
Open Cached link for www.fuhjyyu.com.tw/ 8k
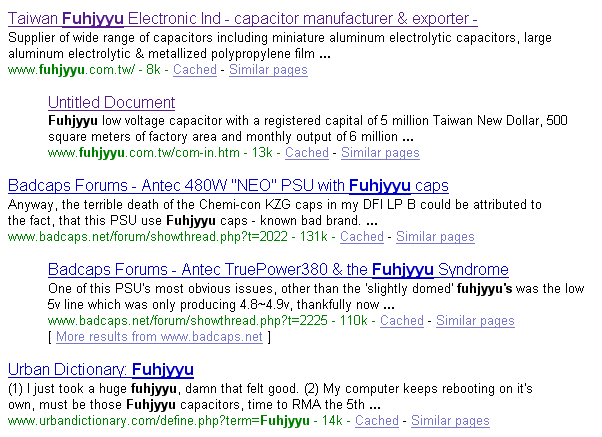[195, 70]
